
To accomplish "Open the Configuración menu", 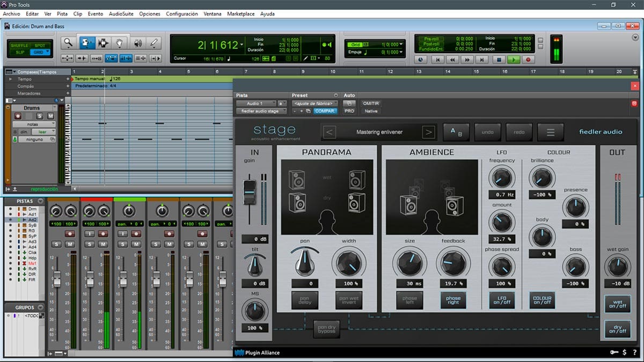I will pos(182,14).
